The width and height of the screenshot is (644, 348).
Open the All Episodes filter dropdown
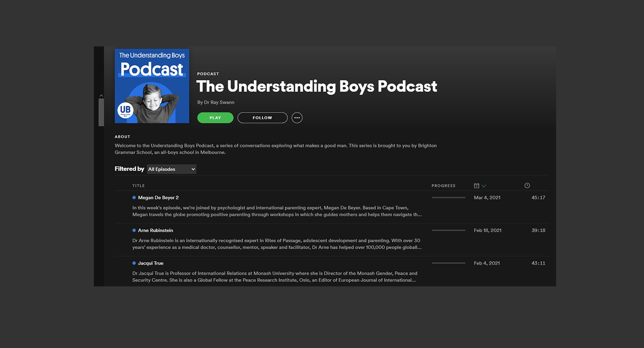tap(172, 169)
